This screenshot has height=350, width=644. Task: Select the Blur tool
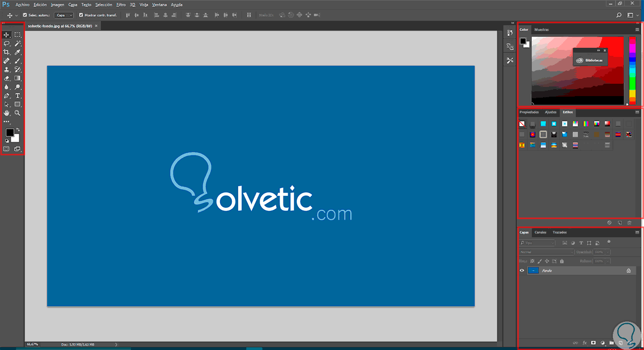(x=6, y=86)
